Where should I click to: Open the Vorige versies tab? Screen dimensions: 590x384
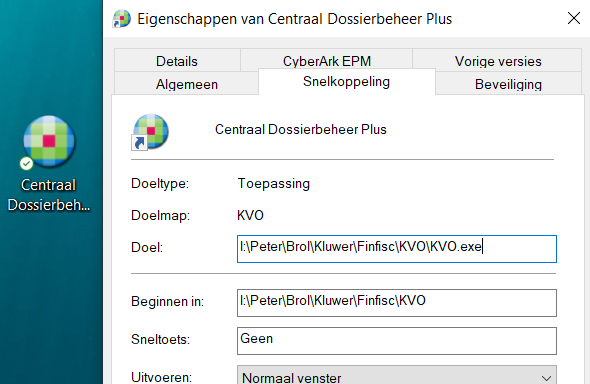pos(497,61)
